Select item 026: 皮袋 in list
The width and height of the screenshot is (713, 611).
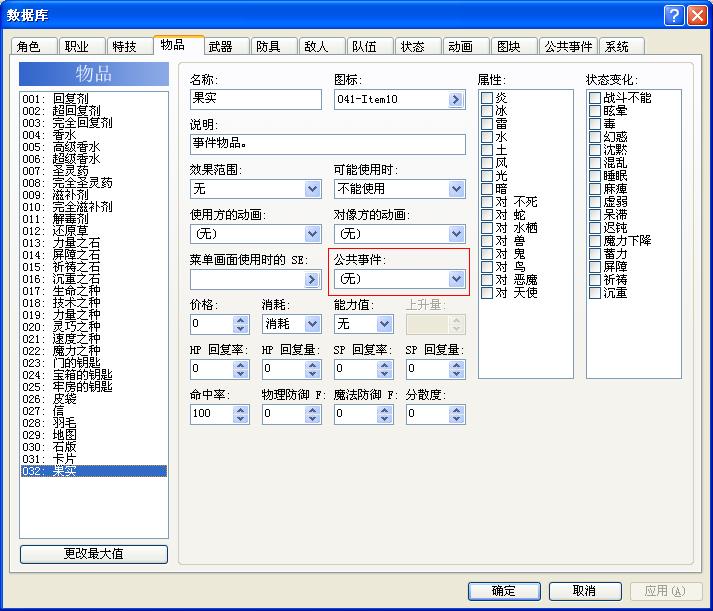94,399
